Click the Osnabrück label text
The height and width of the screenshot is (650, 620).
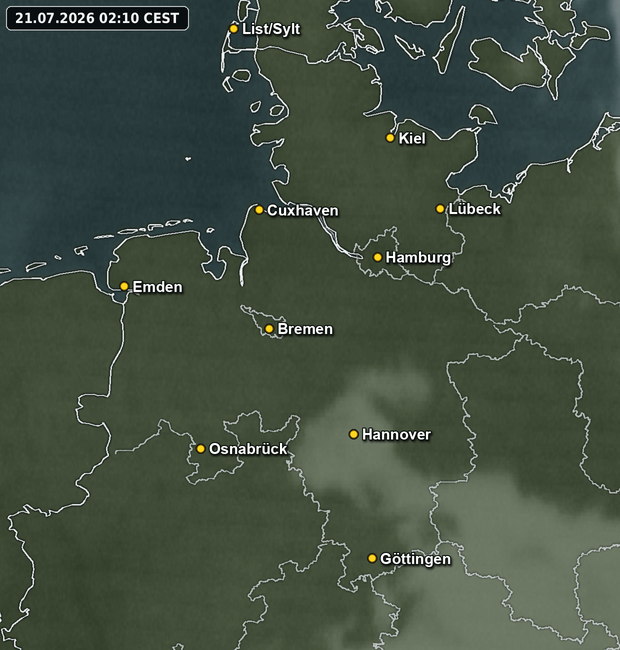[x=248, y=449]
